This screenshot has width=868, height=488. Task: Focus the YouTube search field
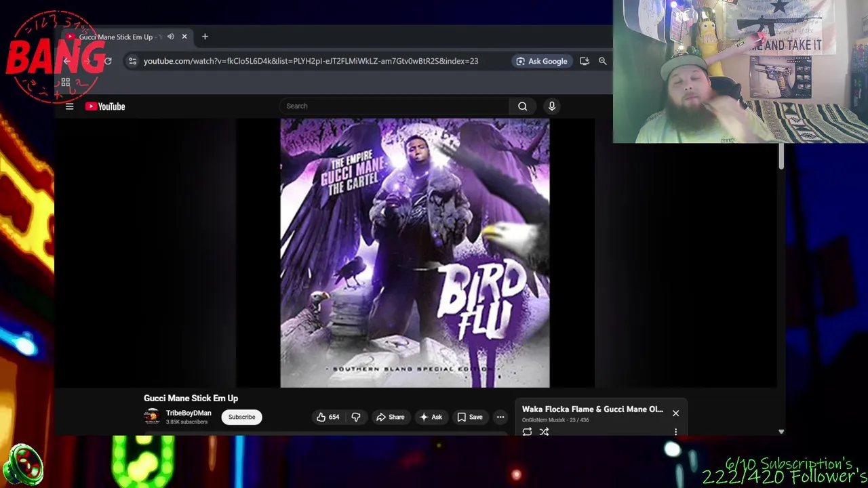[394, 106]
